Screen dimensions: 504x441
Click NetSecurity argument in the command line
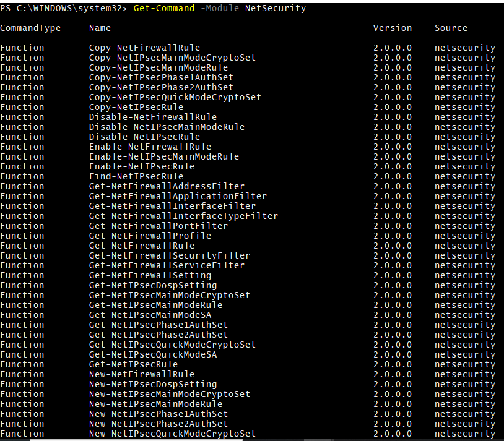click(276, 9)
